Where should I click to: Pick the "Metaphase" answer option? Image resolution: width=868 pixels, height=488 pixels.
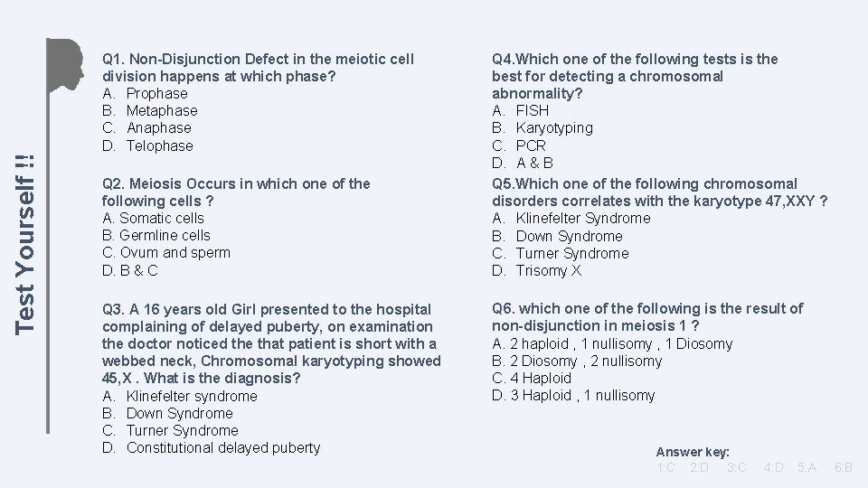coord(161,110)
